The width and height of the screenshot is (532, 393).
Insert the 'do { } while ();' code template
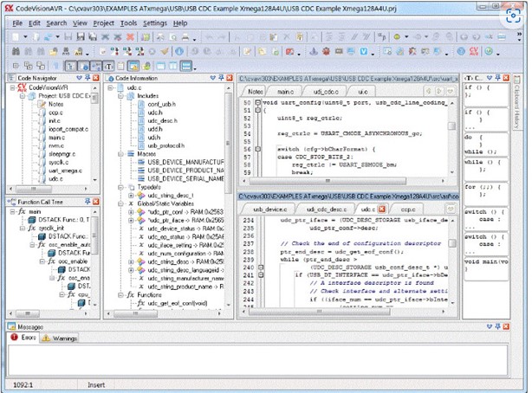486,144
